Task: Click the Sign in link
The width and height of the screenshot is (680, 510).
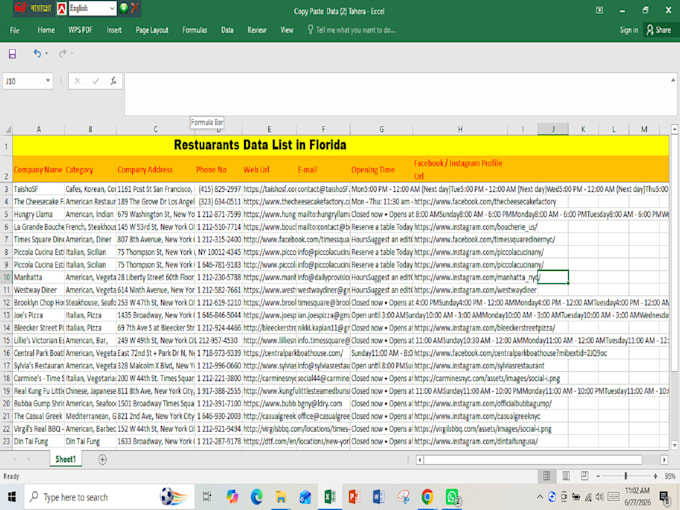Action: [x=628, y=30]
